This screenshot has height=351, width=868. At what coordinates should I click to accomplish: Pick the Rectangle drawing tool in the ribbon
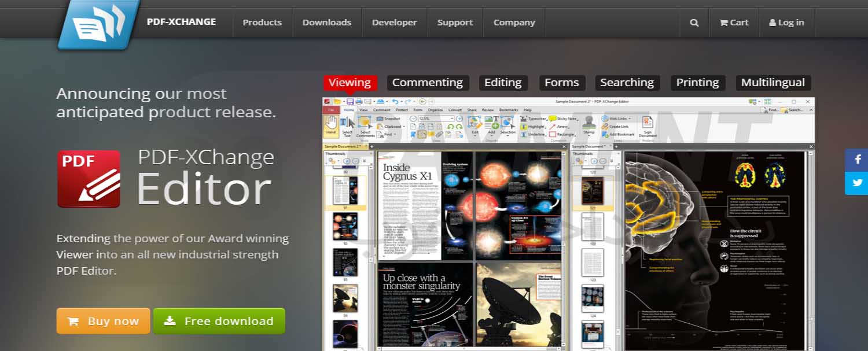[x=562, y=134]
